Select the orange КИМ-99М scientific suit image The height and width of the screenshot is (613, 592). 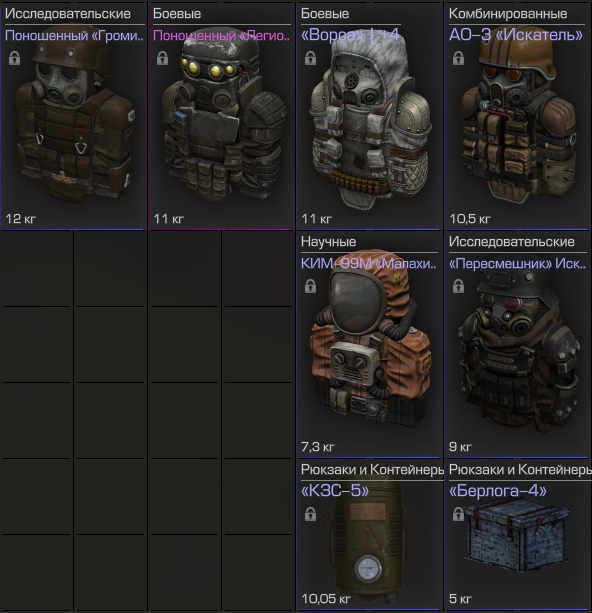pyautogui.click(x=370, y=340)
